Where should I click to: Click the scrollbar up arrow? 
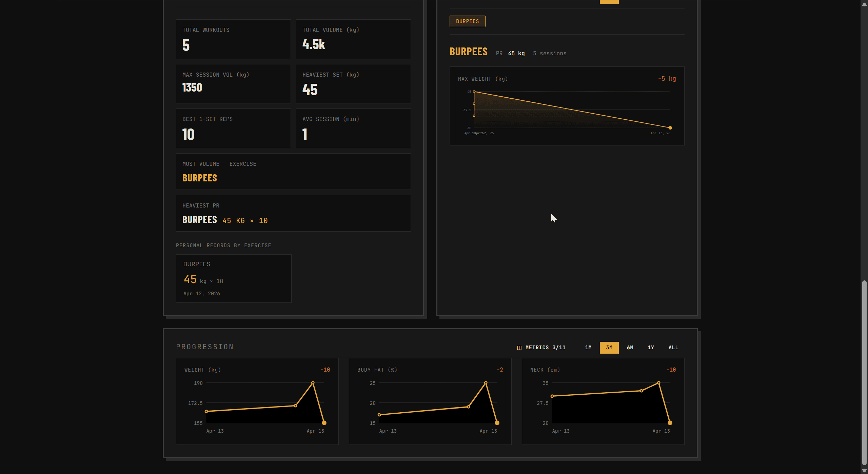(x=864, y=4)
